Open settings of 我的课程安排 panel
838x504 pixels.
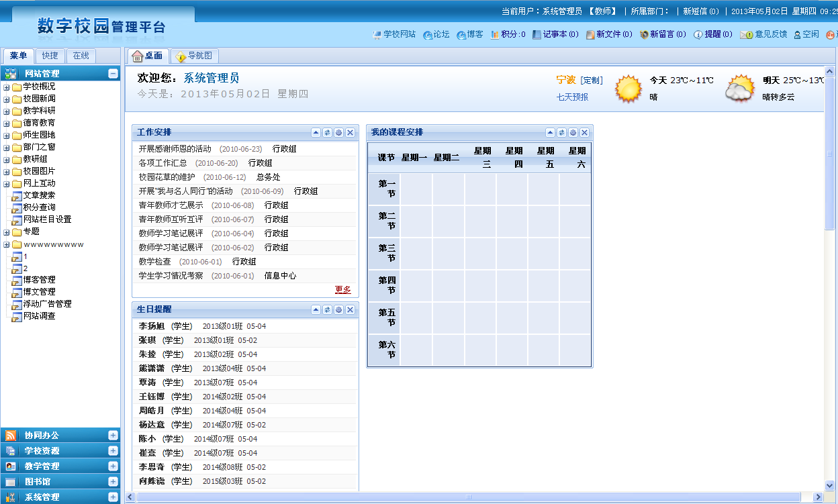point(573,132)
